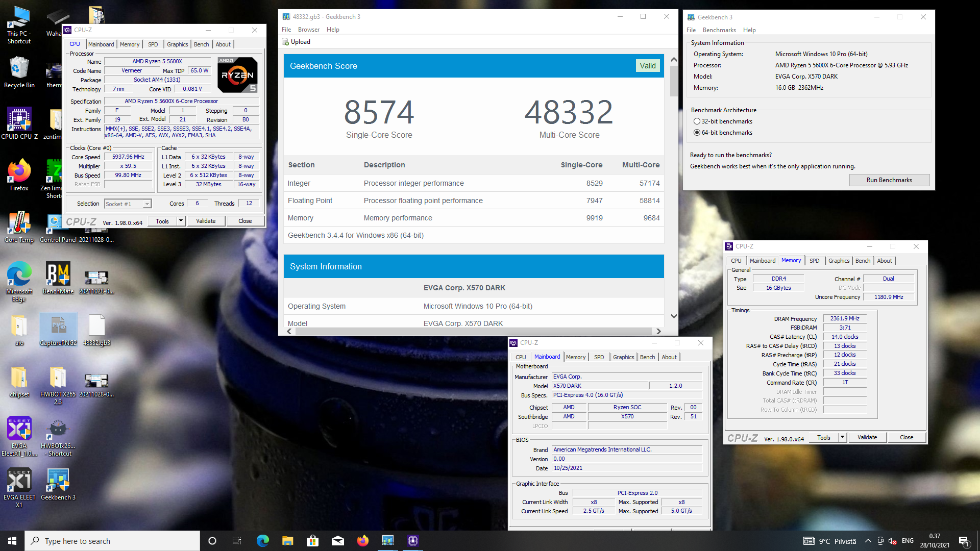Open Task View in taskbar
The height and width of the screenshot is (551, 980).
(x=236, y=541)
